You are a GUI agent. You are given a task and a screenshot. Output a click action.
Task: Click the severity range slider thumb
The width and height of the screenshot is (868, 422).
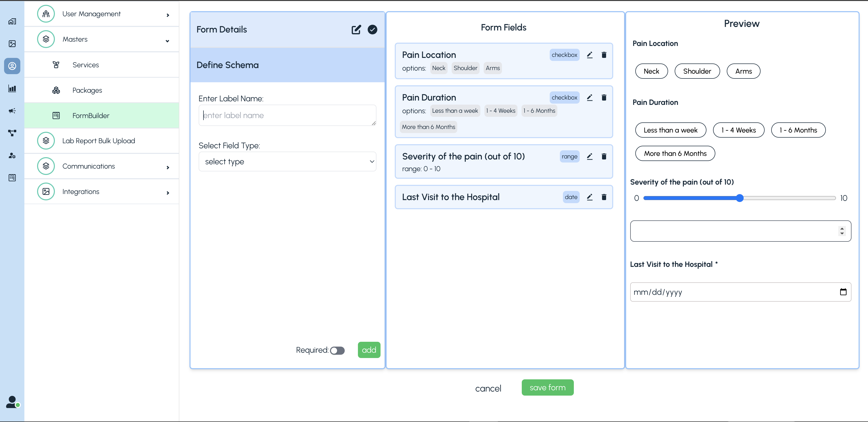coord(740,198)
